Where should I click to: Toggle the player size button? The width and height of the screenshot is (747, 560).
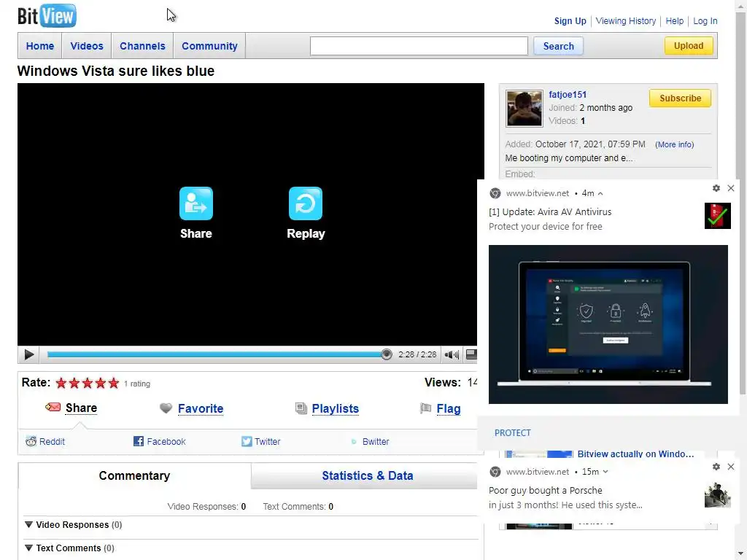471,354
